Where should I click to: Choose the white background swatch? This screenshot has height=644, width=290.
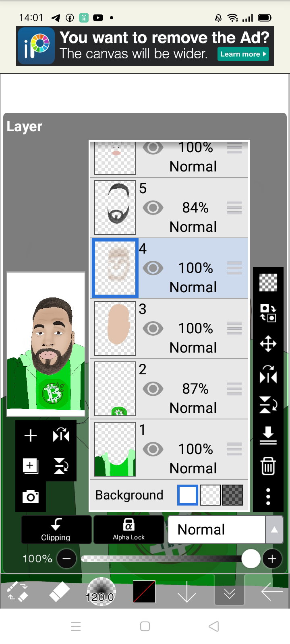tap(188, 495)
